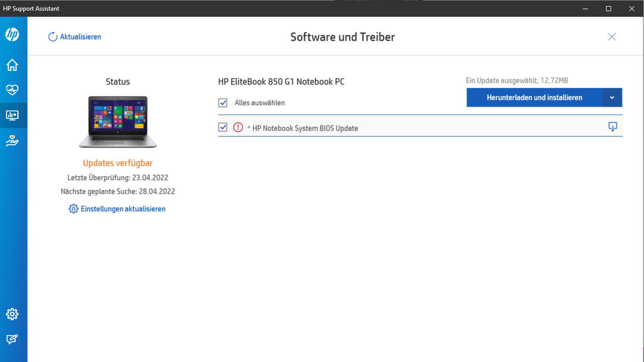The image size is (644, 362).
Task: Click the Updates verfügbar status text
Action: tap(118, 163)
